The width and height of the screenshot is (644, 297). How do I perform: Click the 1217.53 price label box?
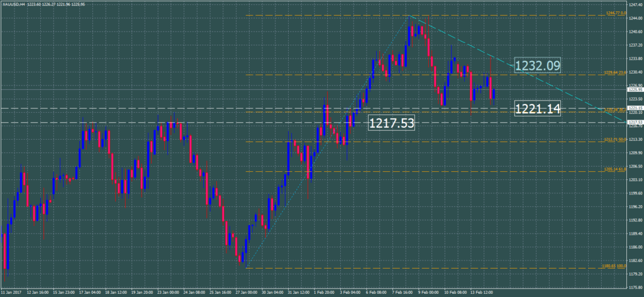(391, 123)
